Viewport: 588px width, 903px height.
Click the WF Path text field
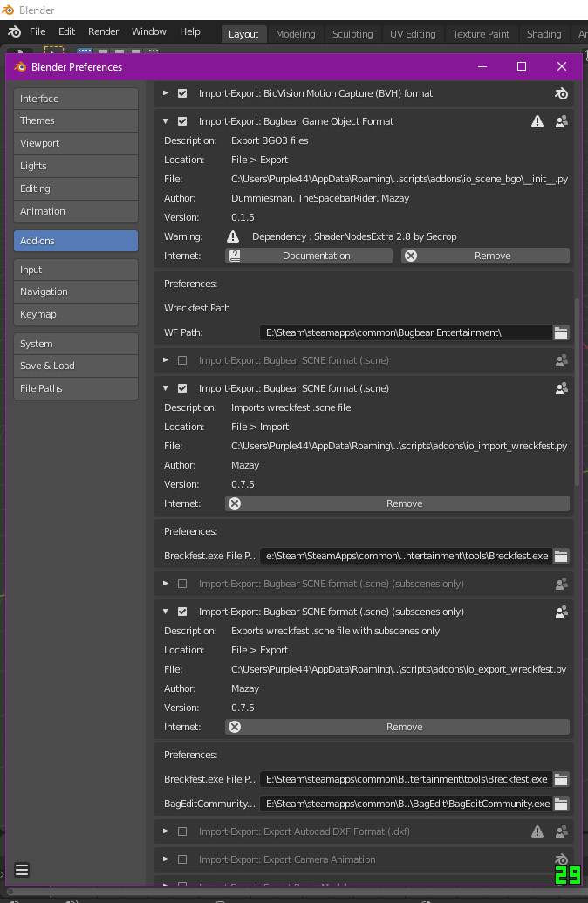pos(406,332)
